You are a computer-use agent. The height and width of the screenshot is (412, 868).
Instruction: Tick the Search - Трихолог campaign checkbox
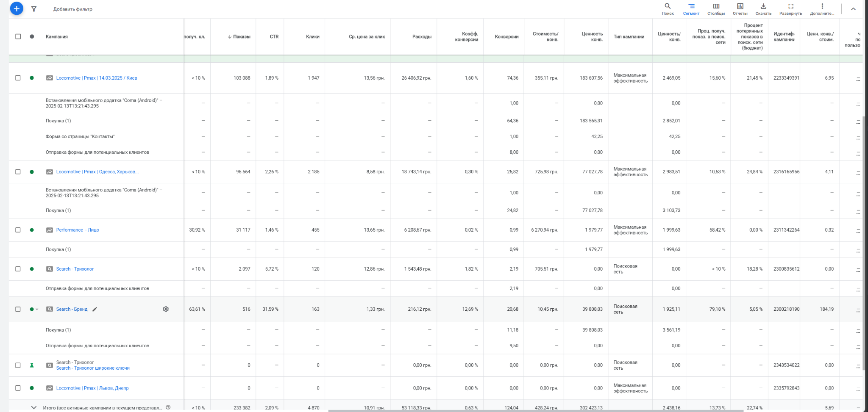click(x=18, y=269)
